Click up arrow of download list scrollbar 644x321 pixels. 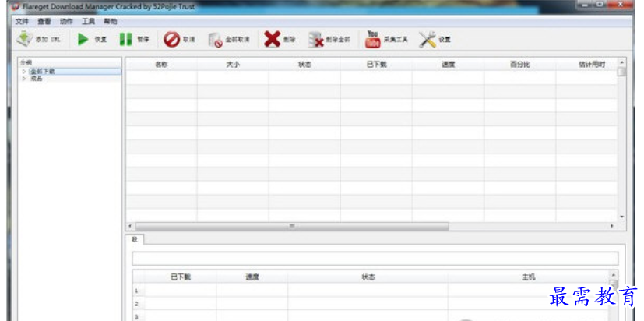tap(622, 63)
